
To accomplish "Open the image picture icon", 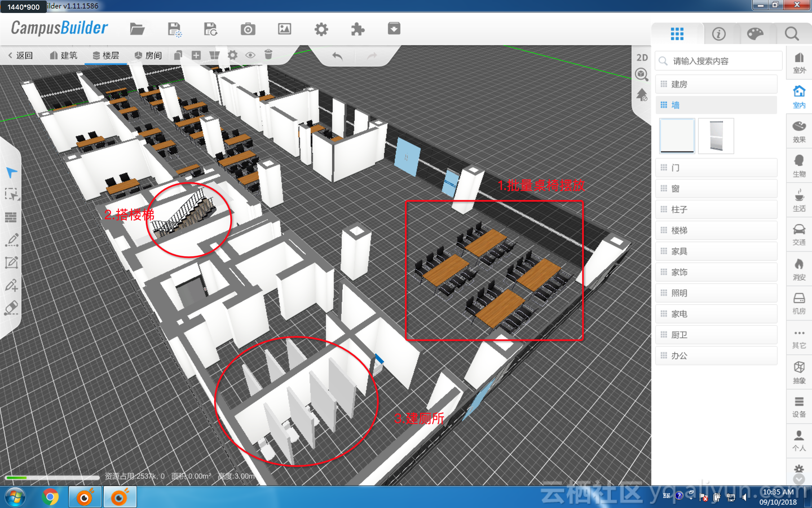I will click(284, 29).
